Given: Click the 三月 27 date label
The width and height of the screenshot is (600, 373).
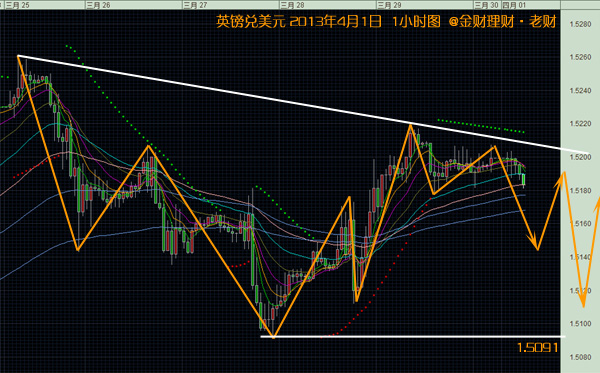Looking at the screenshot, I should coord(195,5).
